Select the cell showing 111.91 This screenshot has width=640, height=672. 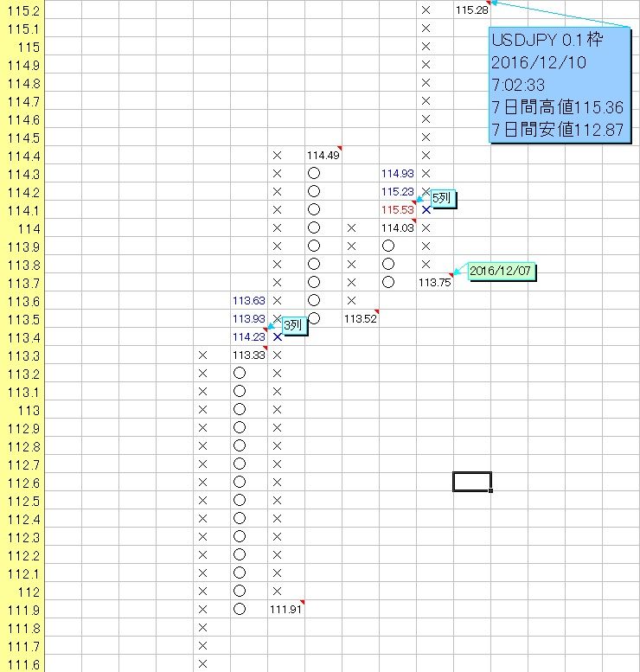tap(286, 610)
